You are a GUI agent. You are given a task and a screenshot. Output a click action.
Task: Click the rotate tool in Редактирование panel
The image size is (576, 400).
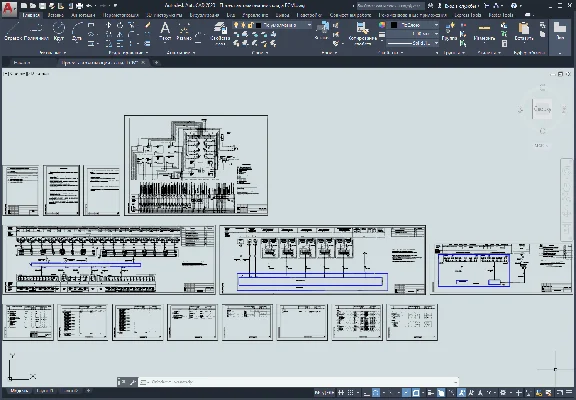click(x=120, y=25)
